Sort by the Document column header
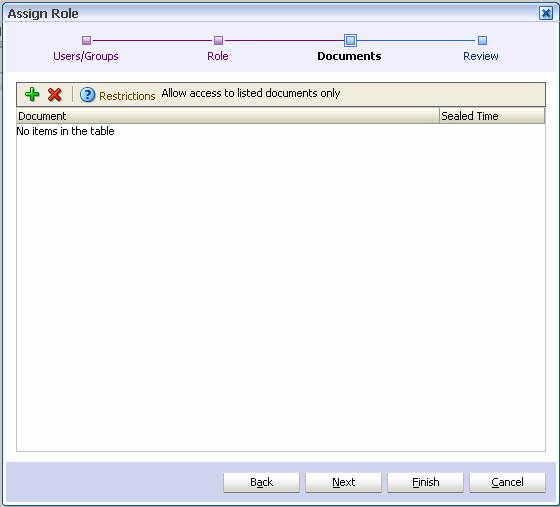The height and width of the screenshot is (507, 560). point(228,116)
